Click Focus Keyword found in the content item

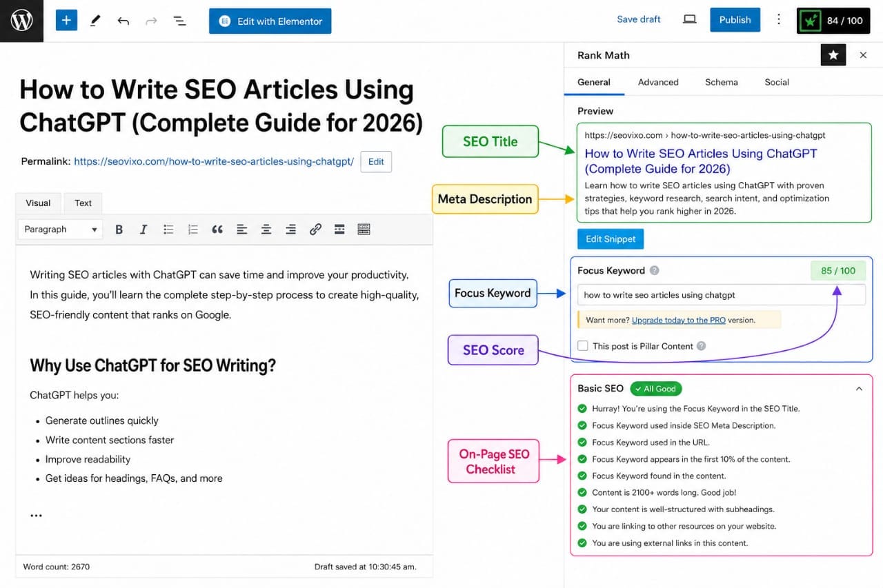tap(659, 476)
